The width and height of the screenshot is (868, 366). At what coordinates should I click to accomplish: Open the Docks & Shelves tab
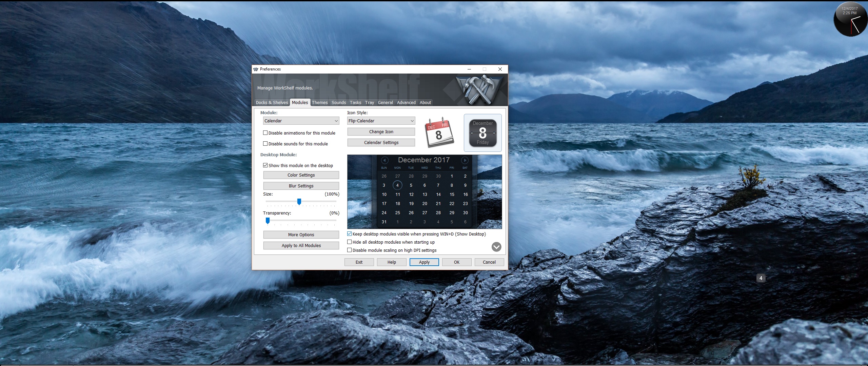[272, 102]
